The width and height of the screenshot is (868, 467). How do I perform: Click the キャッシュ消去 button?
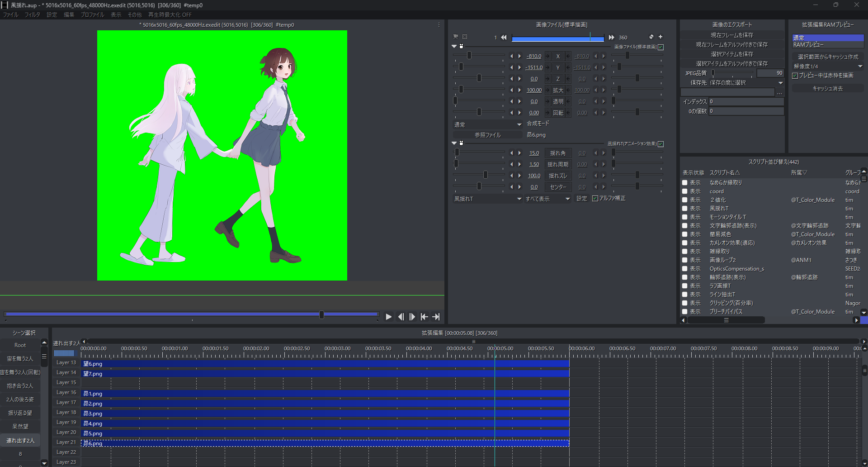pyautogui.click(x=827, y=89)
